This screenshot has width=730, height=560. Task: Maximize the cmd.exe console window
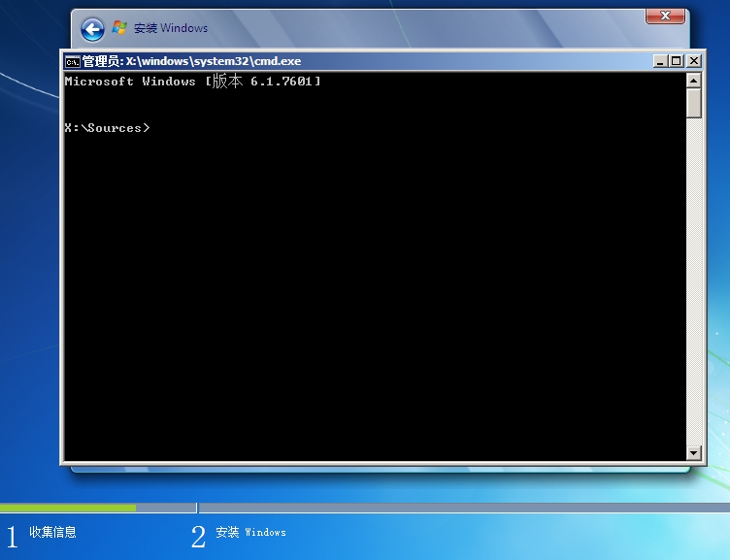(677, 61)
